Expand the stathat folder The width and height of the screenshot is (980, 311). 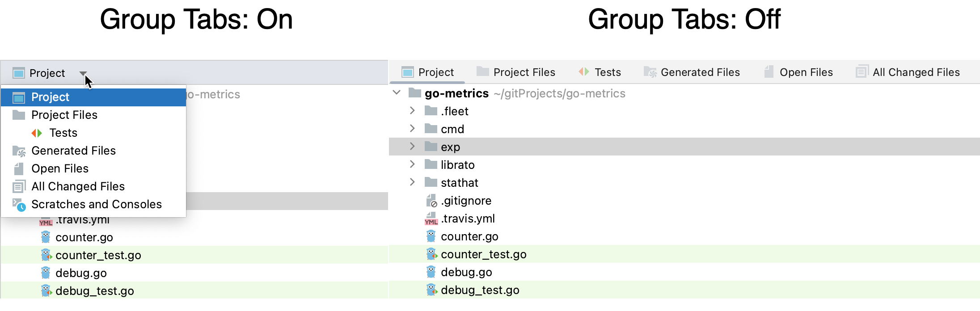tap(412, 182)
